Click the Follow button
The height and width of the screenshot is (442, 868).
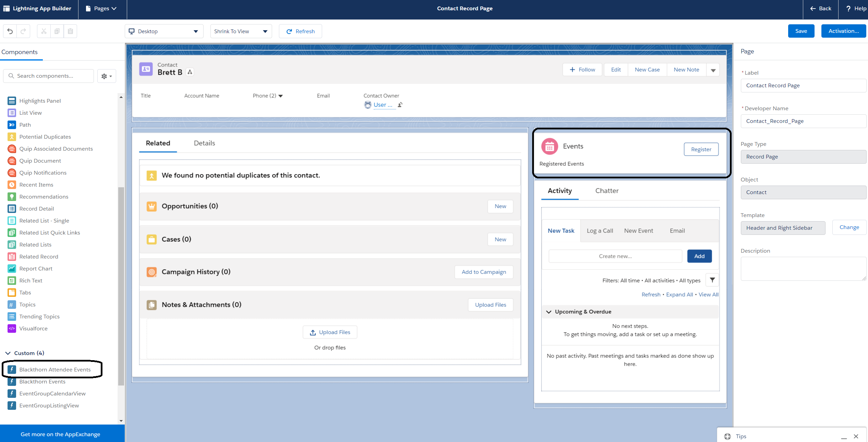582,70
